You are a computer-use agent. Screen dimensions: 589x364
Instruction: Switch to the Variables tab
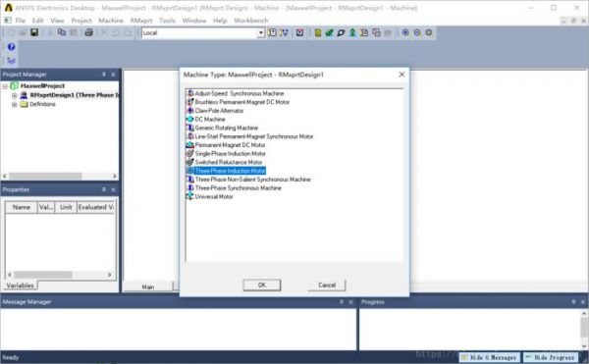tap(20, 286)
